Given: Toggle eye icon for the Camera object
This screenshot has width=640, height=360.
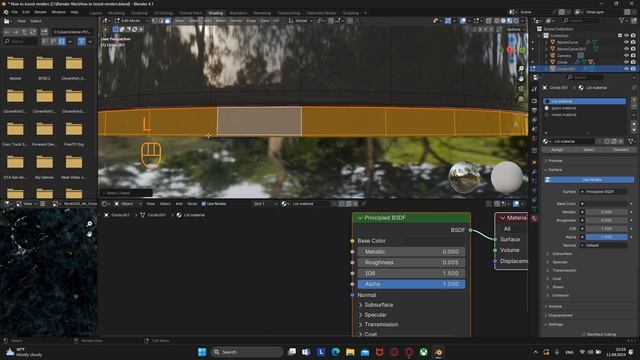Looking at the screenshot, I should 626,56.
